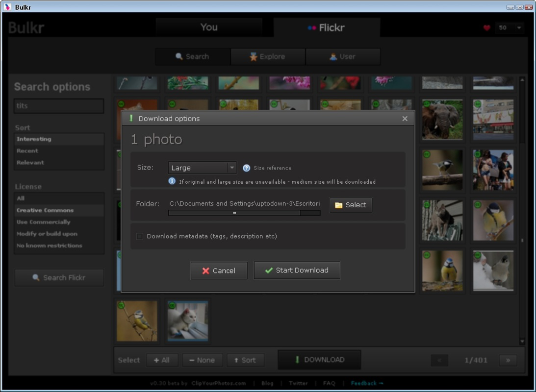Toggle selection mark on yellow bird on branch thumbnail
This screenshot has width=536, height=392.
121,305
